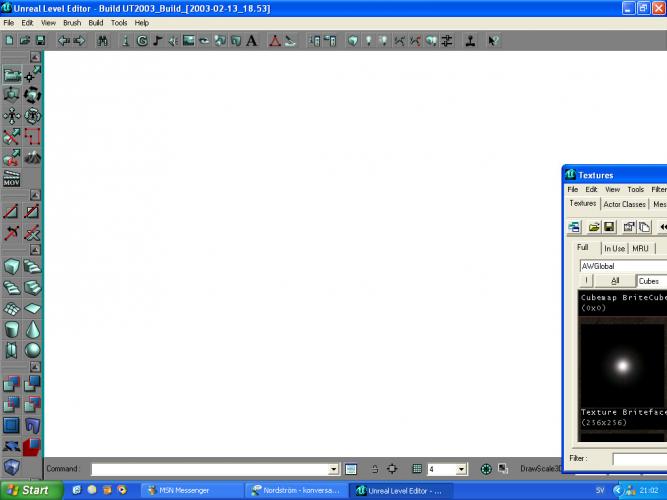Toggle the vertex snap crosshair icon
This screenshot has height=500, width=667.
pos(392,468)
